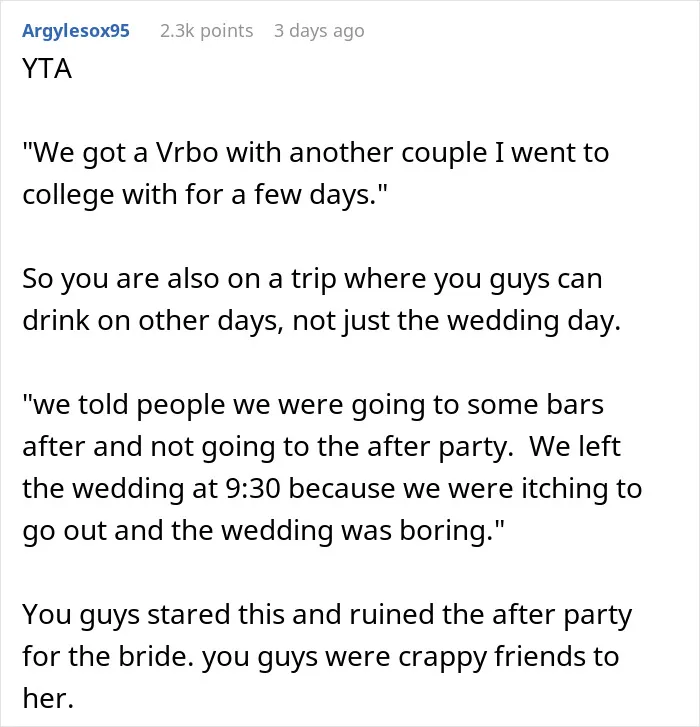Click the line ending with few days
The height and width of the screenshot is (727, 700).
[x=204, y=194]
